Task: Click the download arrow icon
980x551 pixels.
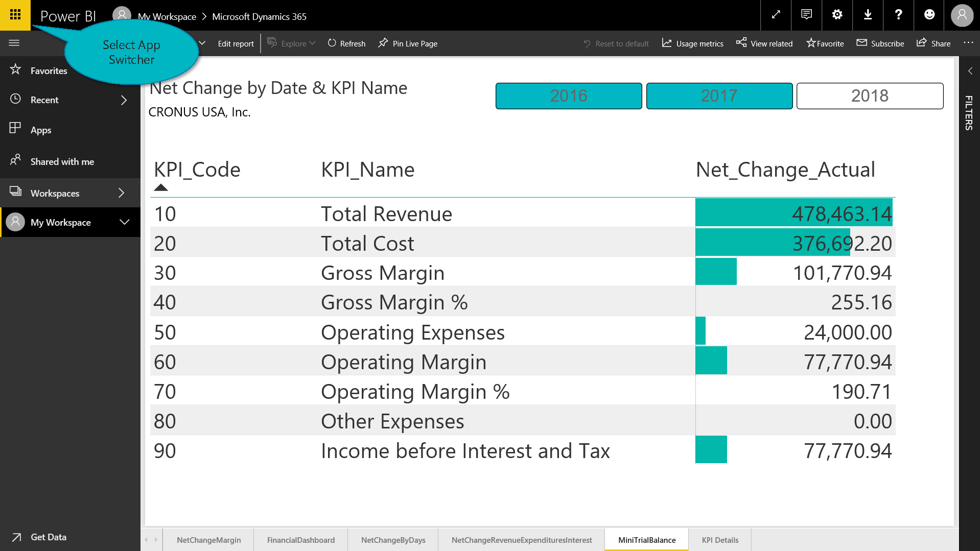Action: pyautogui.click(x=868, y=15)
